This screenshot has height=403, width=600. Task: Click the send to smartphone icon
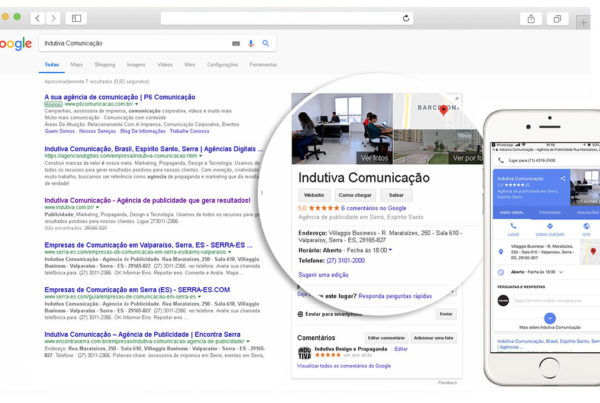point(300,314)
